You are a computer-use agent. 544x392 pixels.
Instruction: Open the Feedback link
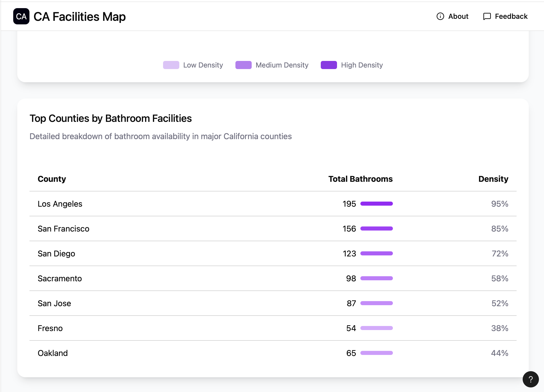point(511,17)
